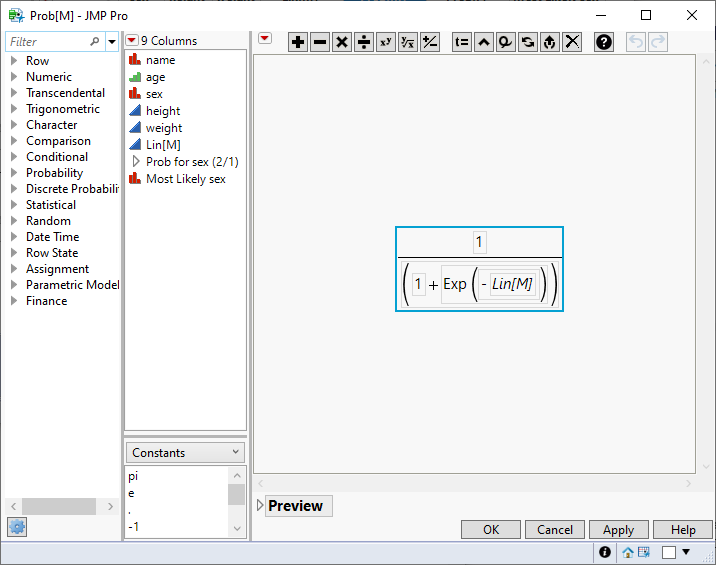Click the Help button

click(683, 530)
